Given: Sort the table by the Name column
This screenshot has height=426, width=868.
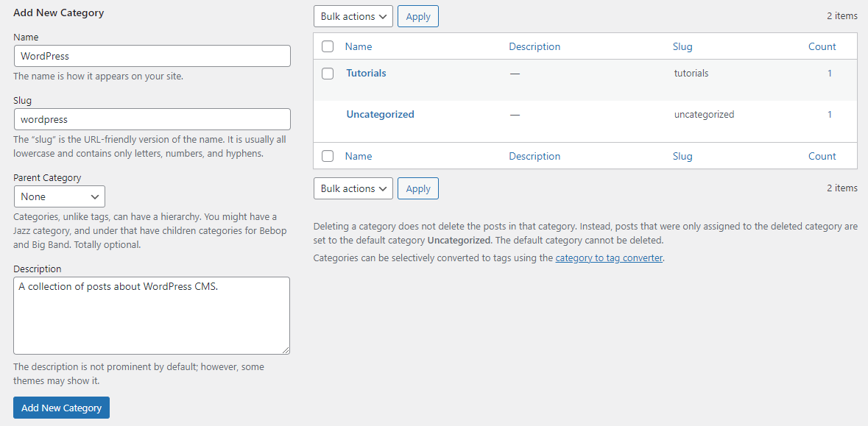Looking at the screenshot, I should point(358,46).
